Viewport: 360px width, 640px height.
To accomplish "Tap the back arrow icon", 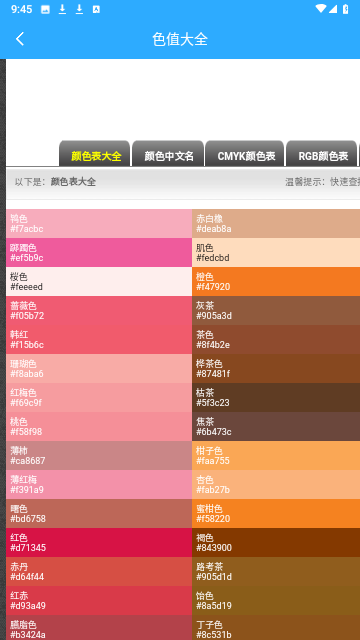I will 20,39.
